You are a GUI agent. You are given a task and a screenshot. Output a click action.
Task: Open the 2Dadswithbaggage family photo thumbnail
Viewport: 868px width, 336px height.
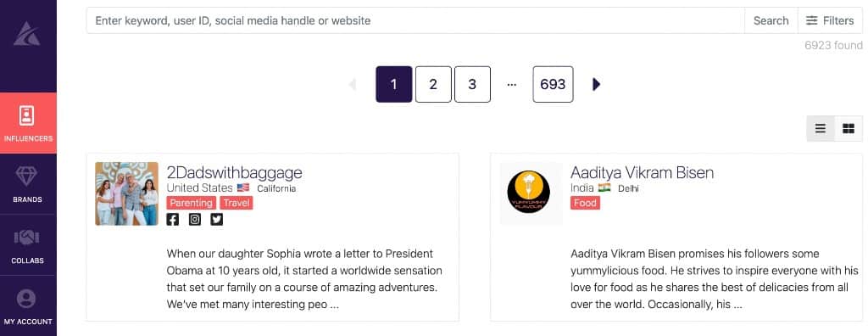(x=127, y=193)
